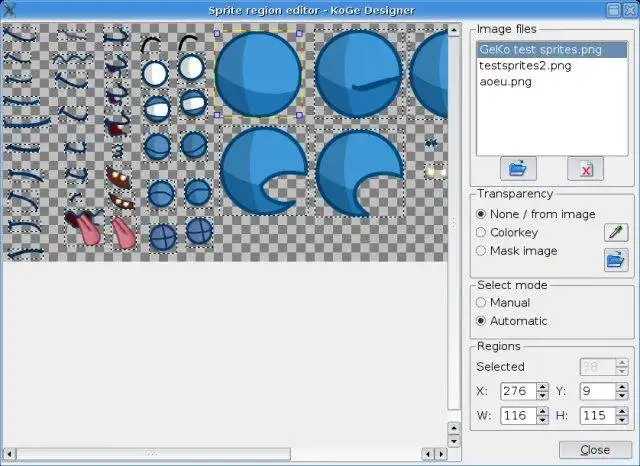This screenshot has height=466, width=640.
Task: Select the plain blue head sprite region
Action: click(x=258, y=74)
